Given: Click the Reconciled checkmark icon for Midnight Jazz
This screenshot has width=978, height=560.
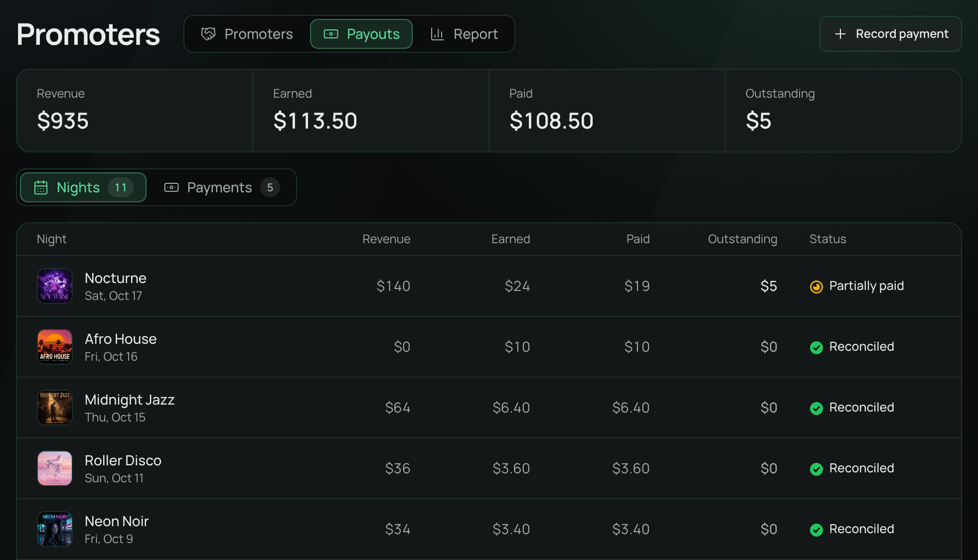Looking at the screenshot, I should [816, 408].
